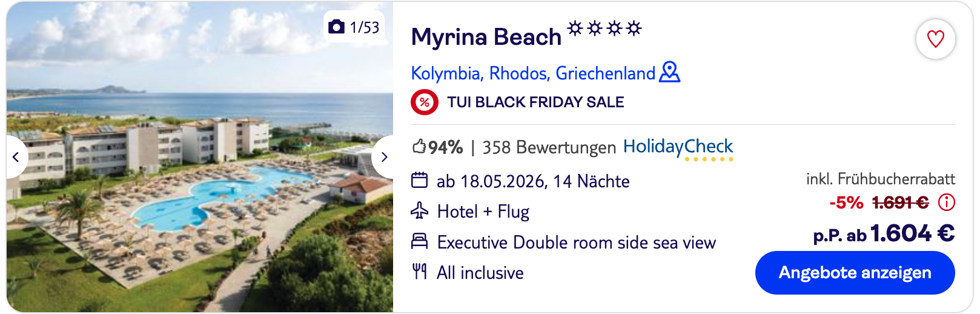Show next hotel photo with right arrow
This screenshot has height=314, width=980.
click(x=383, y=157)
